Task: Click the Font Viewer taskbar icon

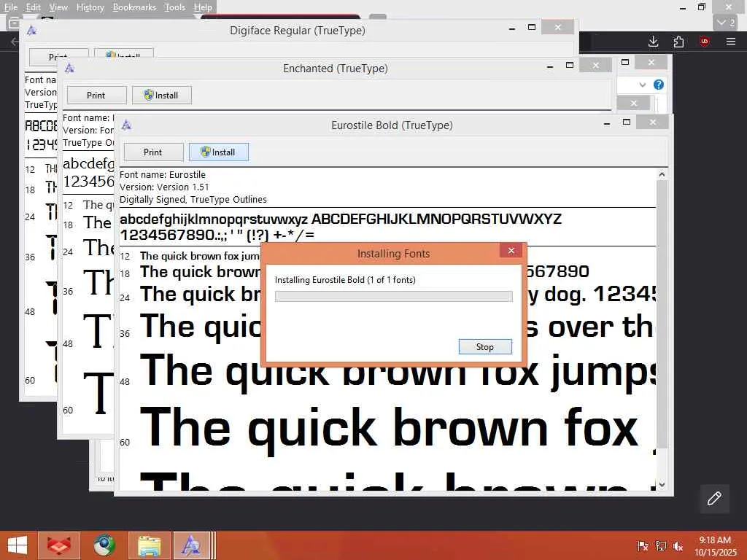Action: point(192,545)
